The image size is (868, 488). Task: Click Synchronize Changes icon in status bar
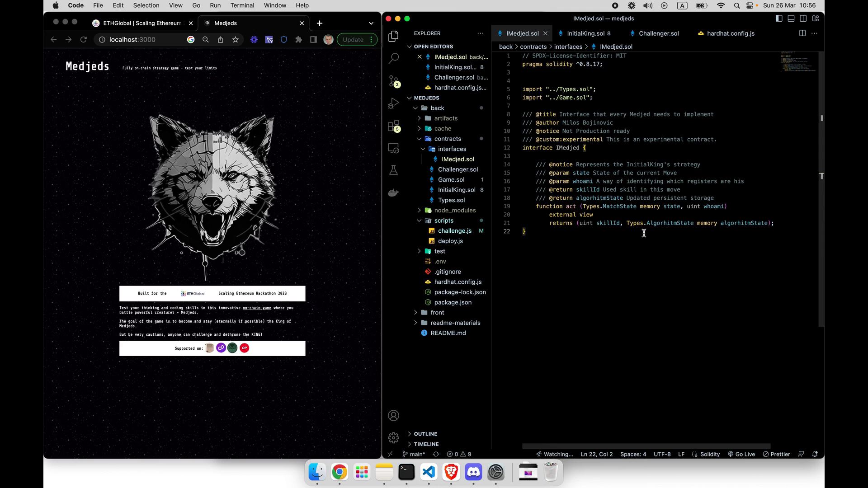point(436,454)
